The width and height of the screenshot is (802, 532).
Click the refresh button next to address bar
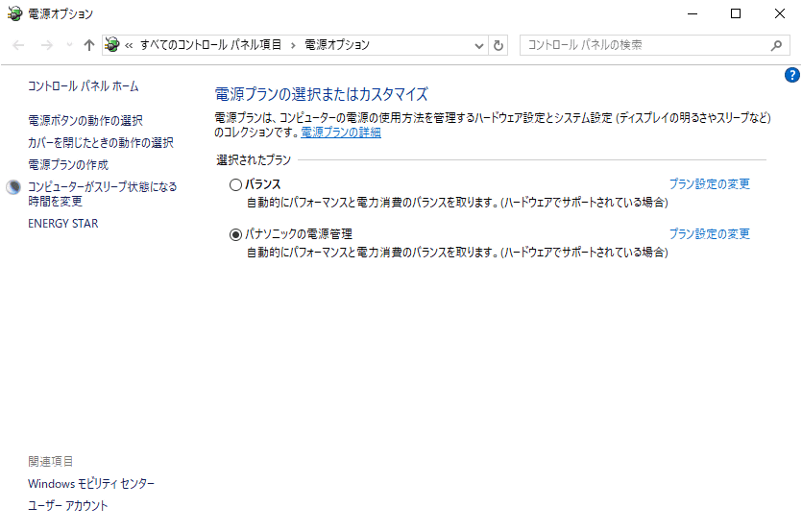tap(498, 45)
